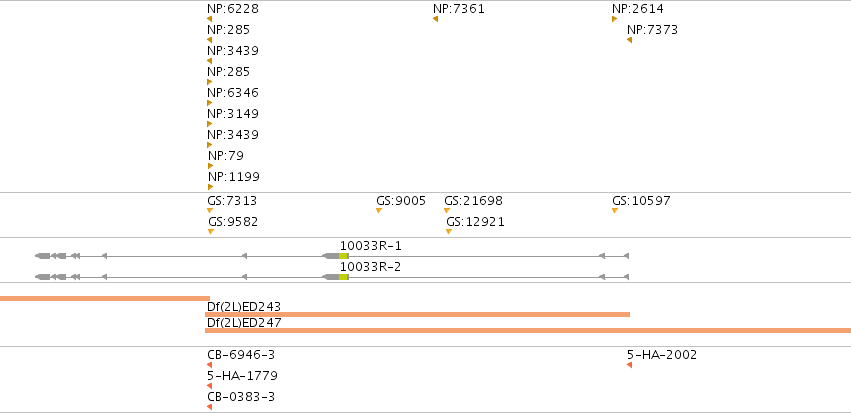Viewport: 851px width, 413px height.
Task: Click the GS:21698 triangle marker
Action: click(x=447, y=211)
